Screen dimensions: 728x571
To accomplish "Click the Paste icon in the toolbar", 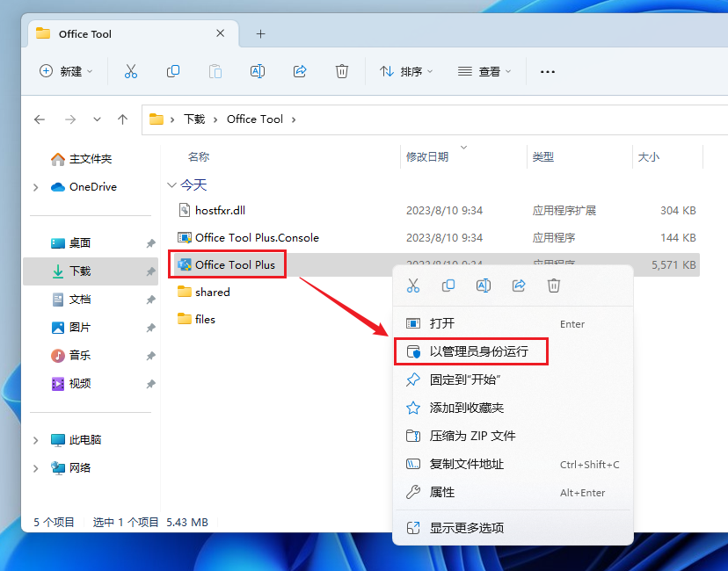I will 215,71.
